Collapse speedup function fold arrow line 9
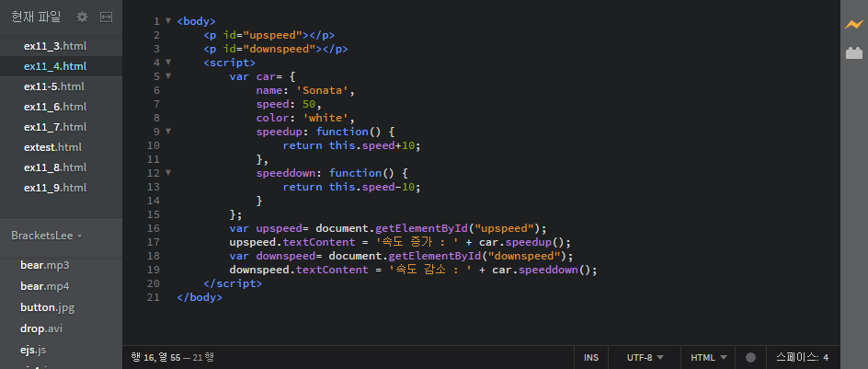This screenshot has height=369, width=868. (x=168, y=132)
